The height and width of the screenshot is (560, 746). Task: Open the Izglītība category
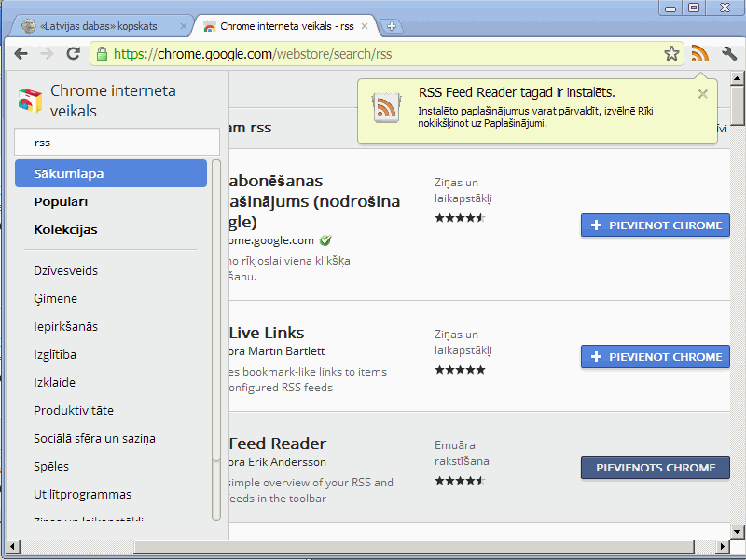(x=55, y=355)
